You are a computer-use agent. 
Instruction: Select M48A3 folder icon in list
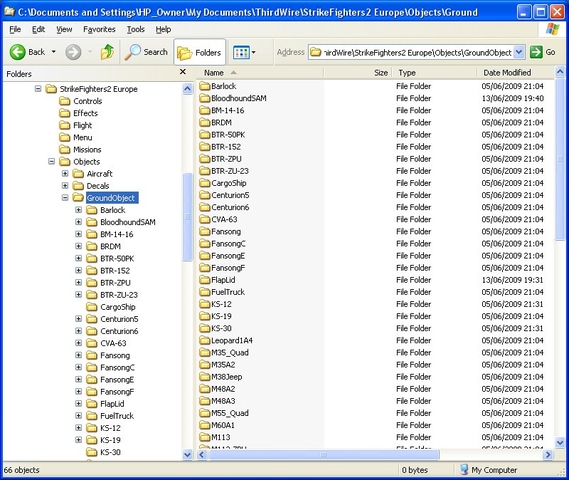point(205,401)
